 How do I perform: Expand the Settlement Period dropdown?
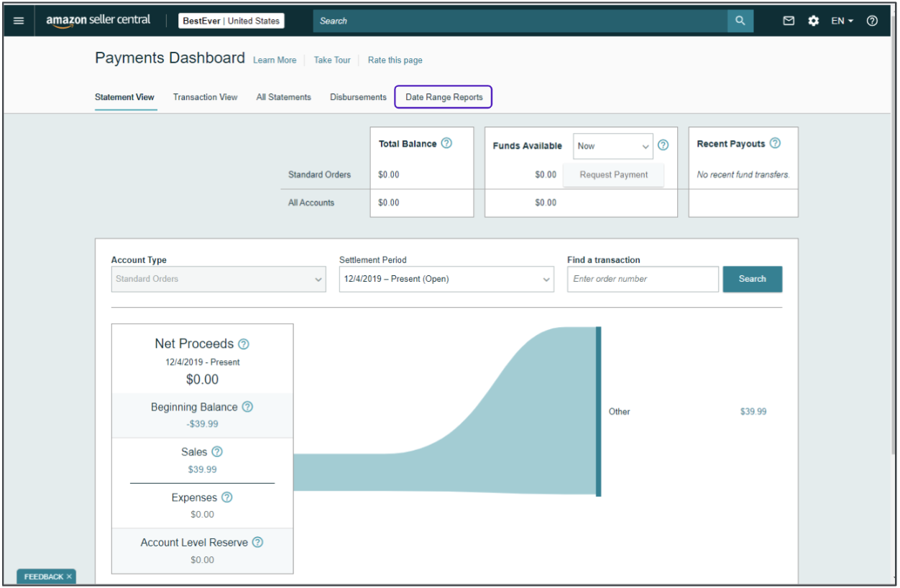pos(446,279)
